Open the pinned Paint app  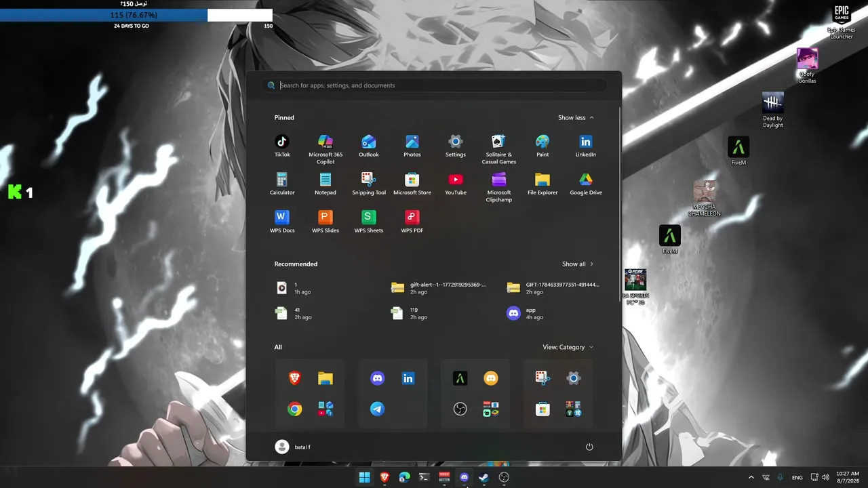[542, 146]
